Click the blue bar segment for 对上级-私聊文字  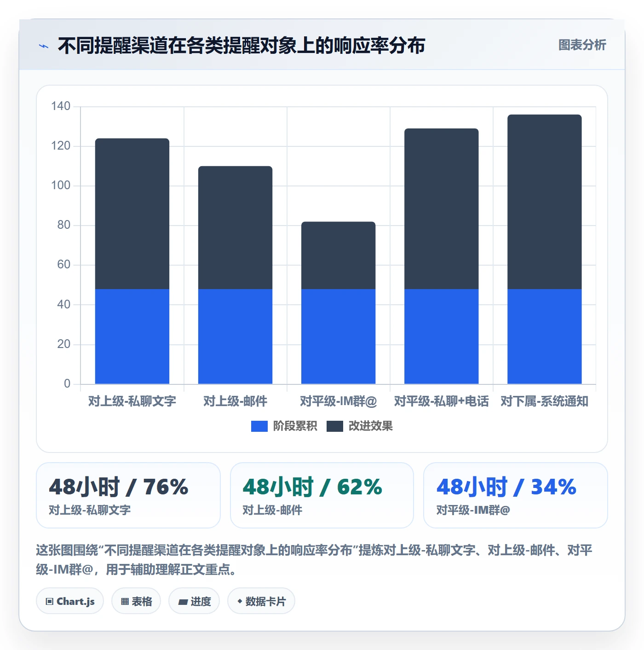[132, 337]
